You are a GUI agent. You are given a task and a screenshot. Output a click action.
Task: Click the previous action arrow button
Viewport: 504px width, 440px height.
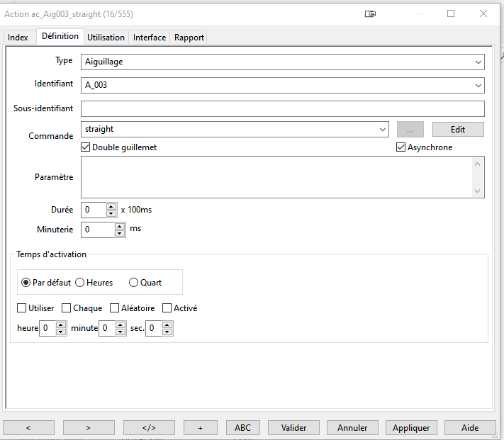28,427
